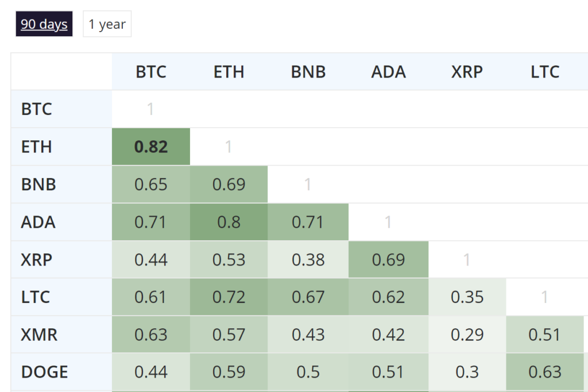
Task: Click the 0.57 XMR/ETH cell
Action: coord(229,335)
